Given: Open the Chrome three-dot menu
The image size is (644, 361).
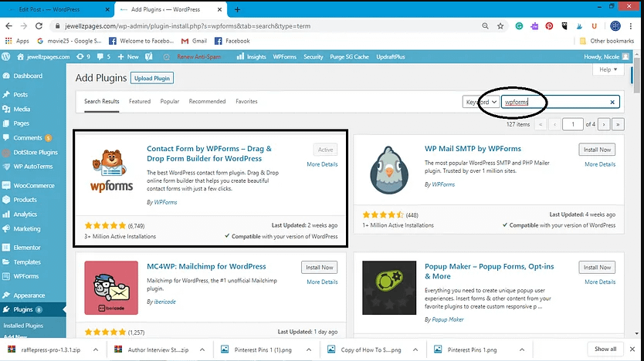Looking at the screenshot, I should tap(631, 26).
